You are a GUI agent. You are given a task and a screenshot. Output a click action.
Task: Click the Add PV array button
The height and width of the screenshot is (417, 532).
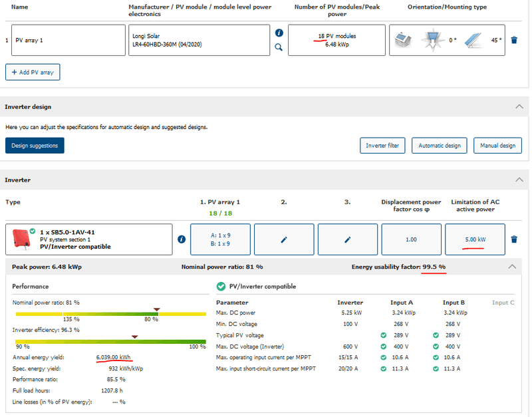33,72
